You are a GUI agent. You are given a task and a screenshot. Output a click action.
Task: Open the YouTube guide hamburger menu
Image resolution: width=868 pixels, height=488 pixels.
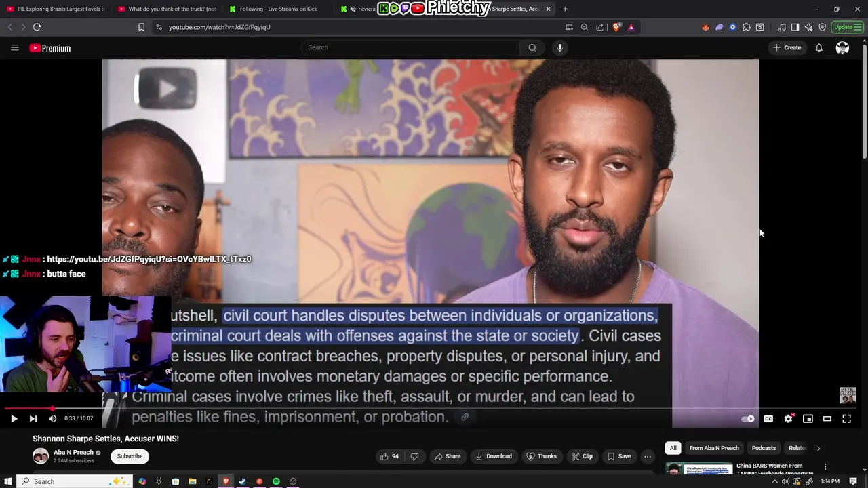click(x=14, y=48)
